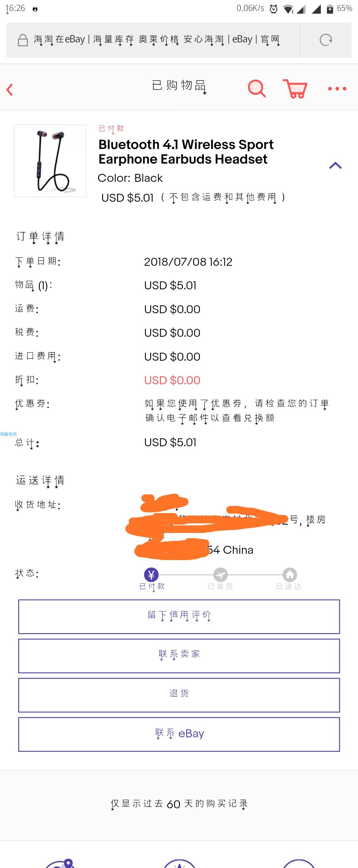Open the red search magnifier icon
Image resolution: width=358 pixels, height=868 pixels.
257,89
